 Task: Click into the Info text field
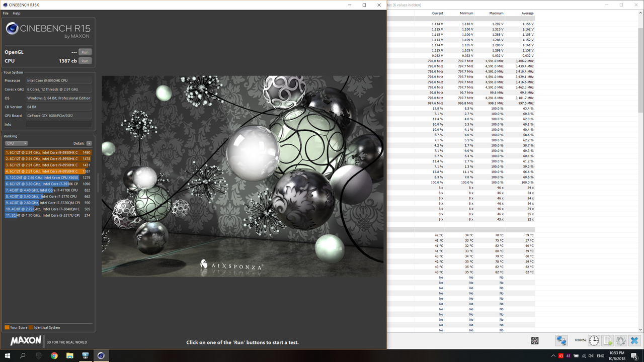click(59, 124)
